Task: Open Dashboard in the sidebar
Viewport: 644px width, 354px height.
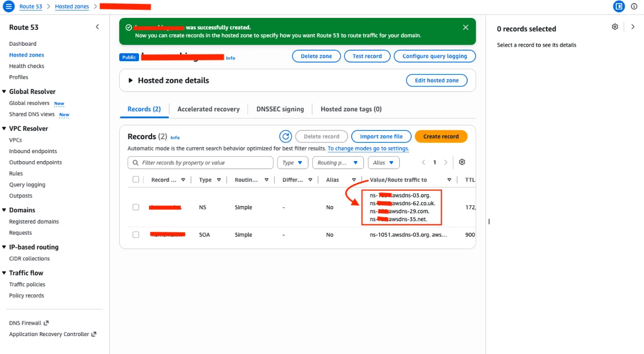Action: click(23, 44)
